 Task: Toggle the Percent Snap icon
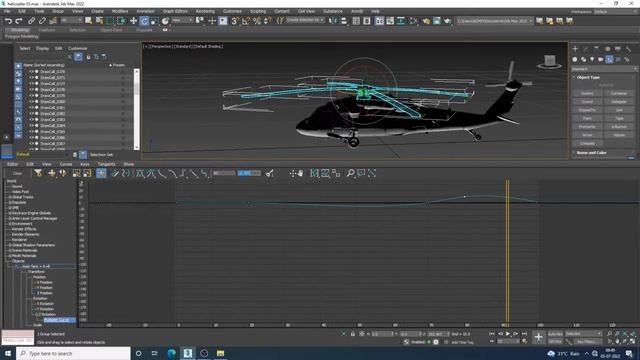[257, 20]
